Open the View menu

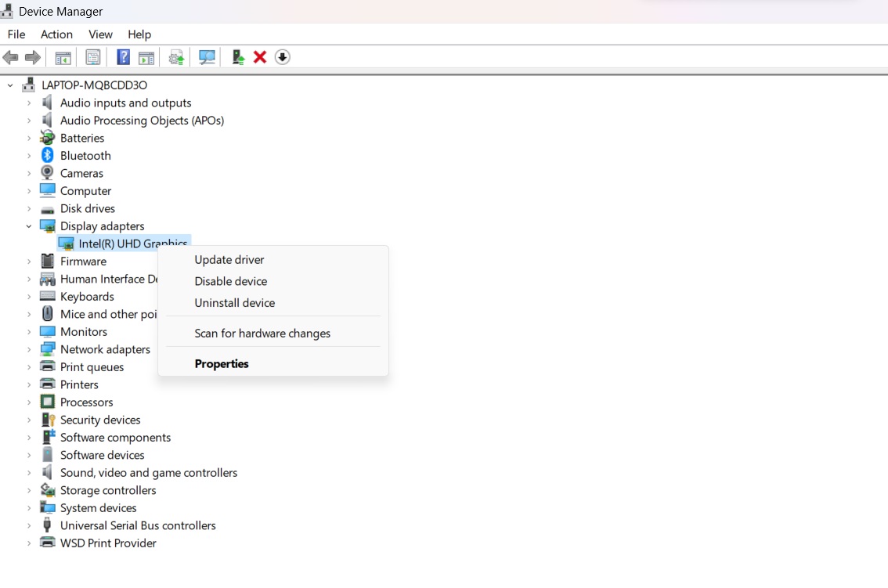point(100,34)
